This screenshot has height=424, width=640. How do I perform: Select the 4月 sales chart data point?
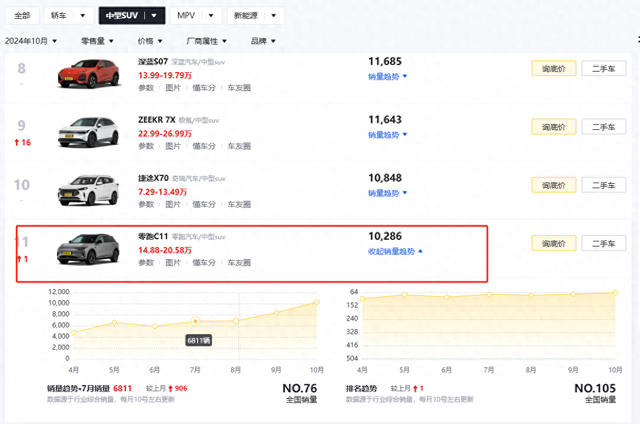point(73,333)
